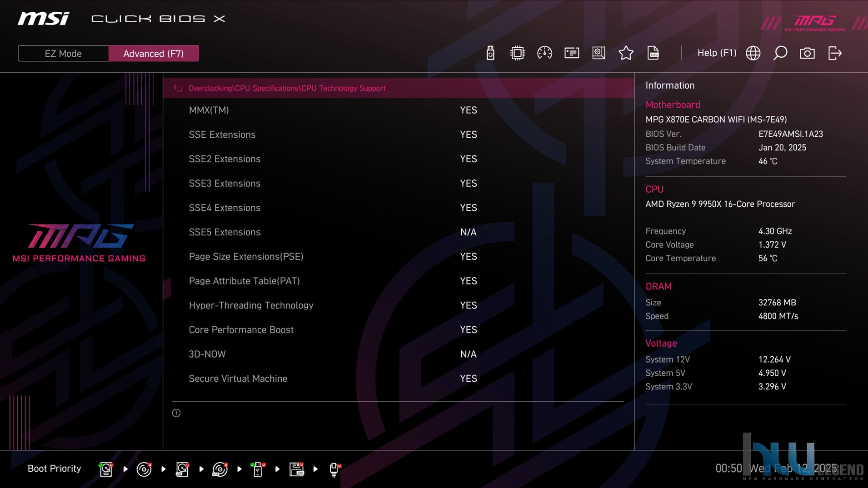
Task: Open the hardware monitor board icon
Action: 599,53
